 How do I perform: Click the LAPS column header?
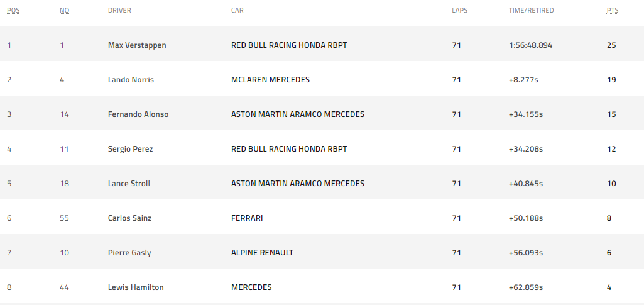click(459, 10)
